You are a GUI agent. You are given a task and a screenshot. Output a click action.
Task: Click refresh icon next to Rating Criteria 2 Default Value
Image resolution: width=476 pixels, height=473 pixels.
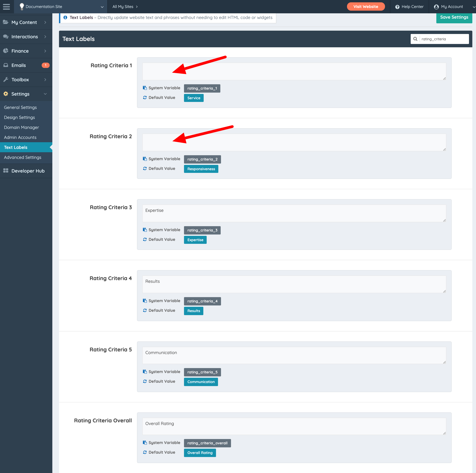tap(145, 169)
